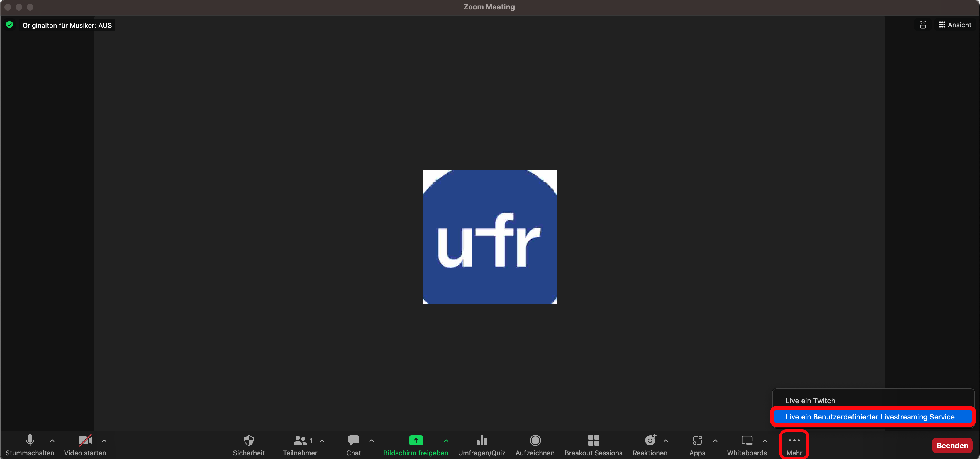Expand audio options chevron beside Stummschalten

point(52,441)
